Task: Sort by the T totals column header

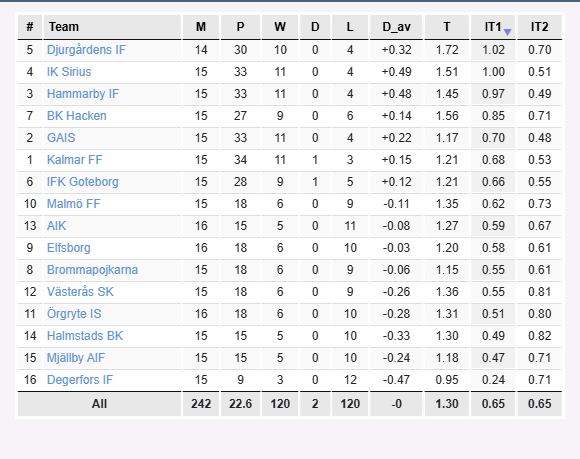Action: [447, 27]
